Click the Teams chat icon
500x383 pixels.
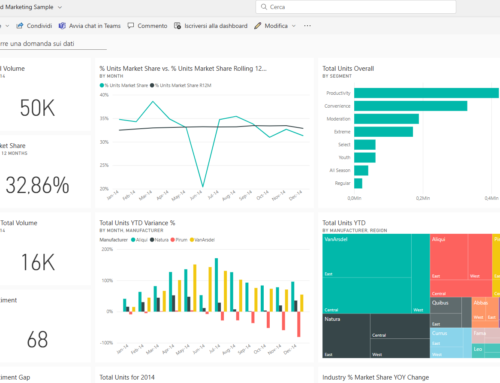coord(62,26)
